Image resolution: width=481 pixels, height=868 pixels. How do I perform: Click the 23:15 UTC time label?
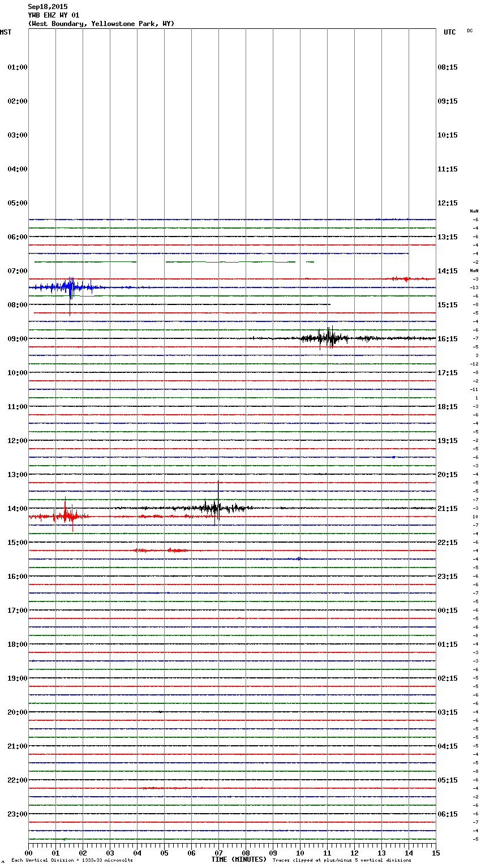[448, 577]
